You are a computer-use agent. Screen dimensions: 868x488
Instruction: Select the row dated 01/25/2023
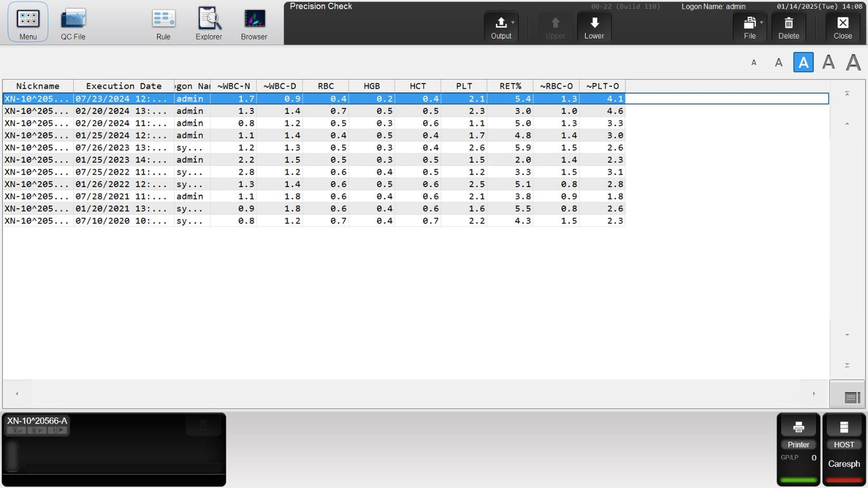pyautogui.click(x=314, y=160)
